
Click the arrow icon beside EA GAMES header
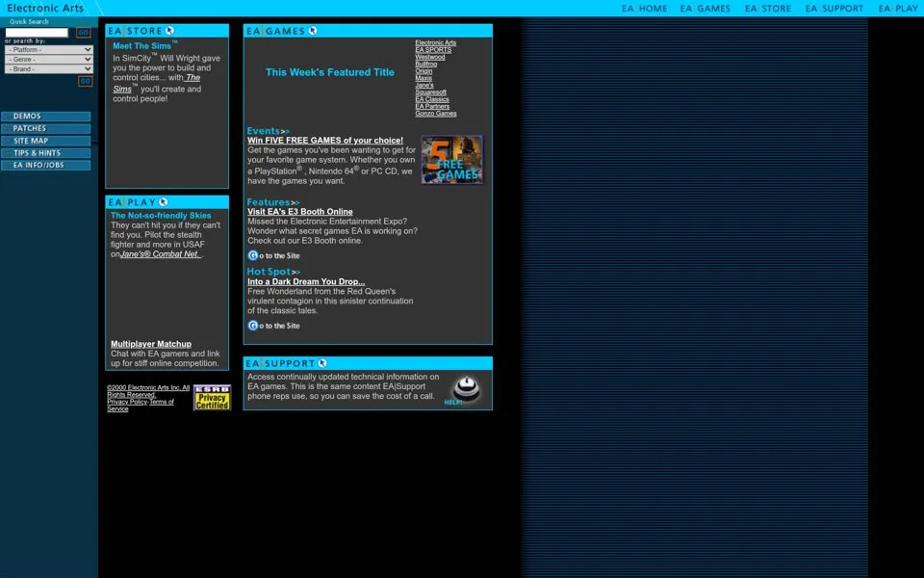coord(312,31)
